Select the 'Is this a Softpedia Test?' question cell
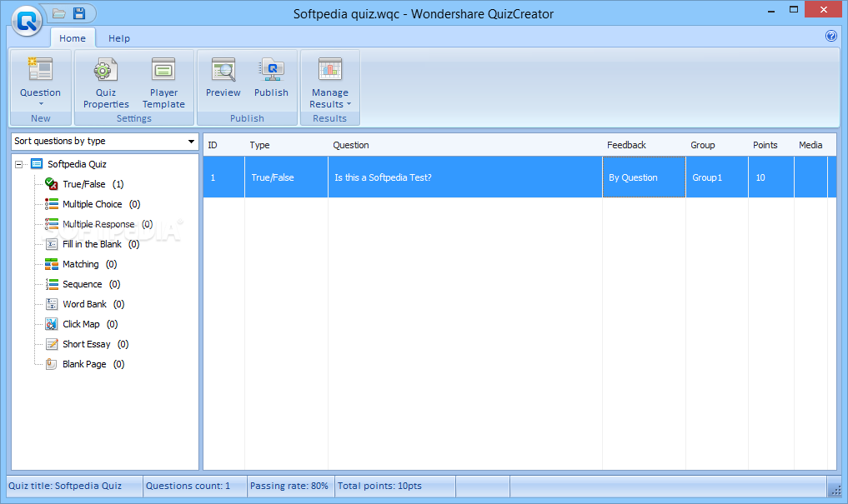Screen dimensions: 848x504 (x=465, y=177)
